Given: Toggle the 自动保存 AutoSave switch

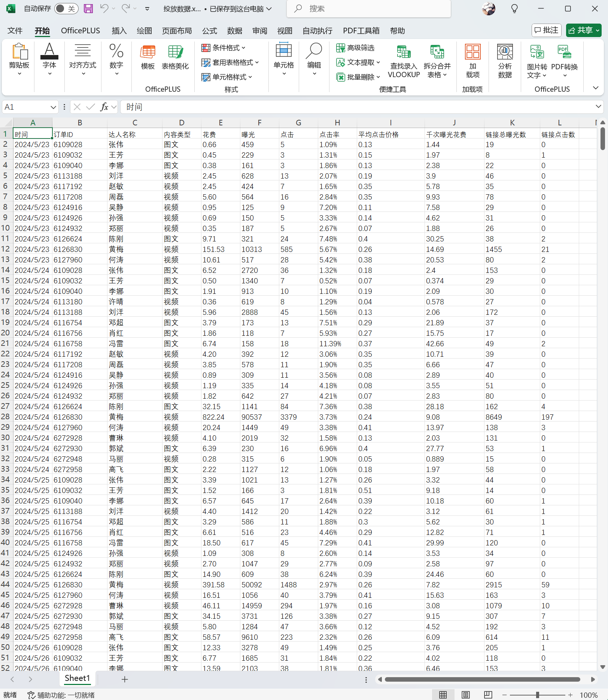Looking at the screenshot, I should coord(66,9).
